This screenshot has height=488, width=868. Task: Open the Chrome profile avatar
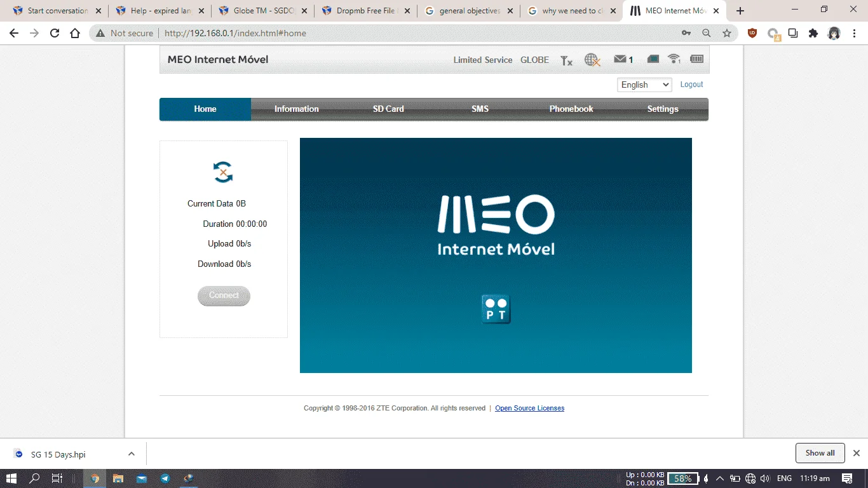coord(834,33)
